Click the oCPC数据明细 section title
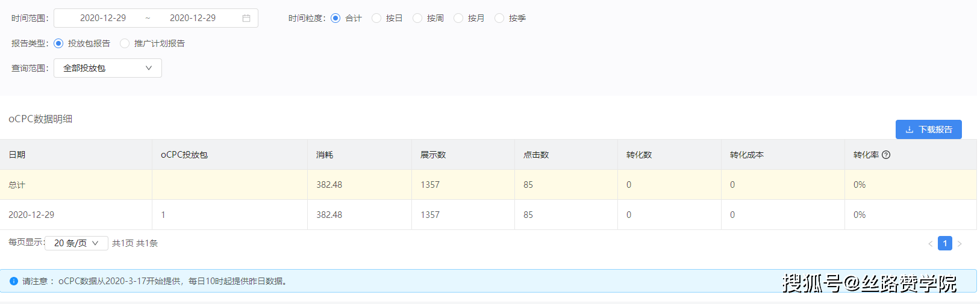 40,119
